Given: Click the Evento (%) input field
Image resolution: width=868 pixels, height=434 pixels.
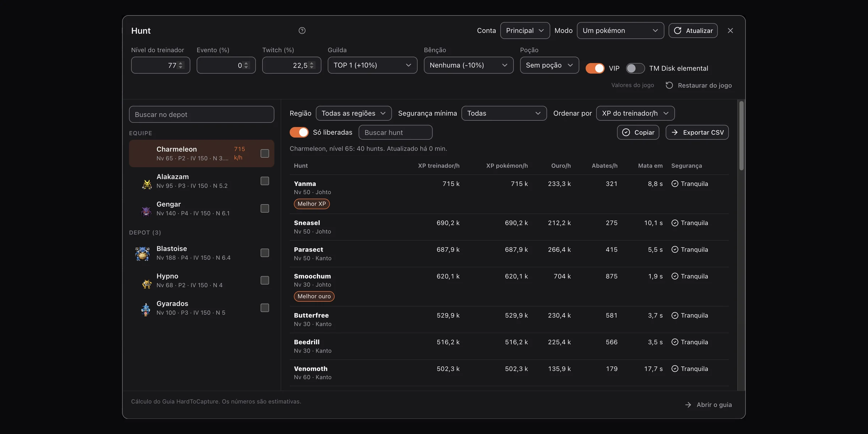Looking at the screenshot, I should pyautogui.click(x=226, y=65).
